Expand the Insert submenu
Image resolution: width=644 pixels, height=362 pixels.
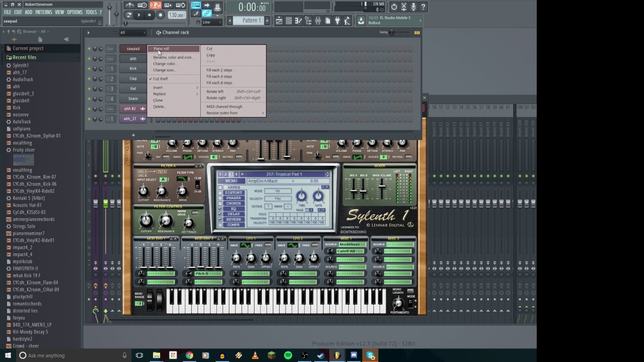[175, 87]
